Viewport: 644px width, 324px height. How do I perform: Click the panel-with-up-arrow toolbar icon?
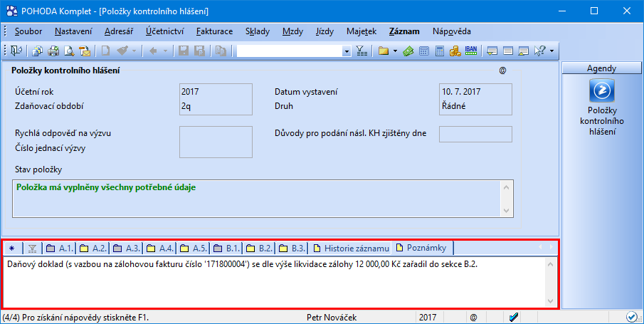(523, 51)
